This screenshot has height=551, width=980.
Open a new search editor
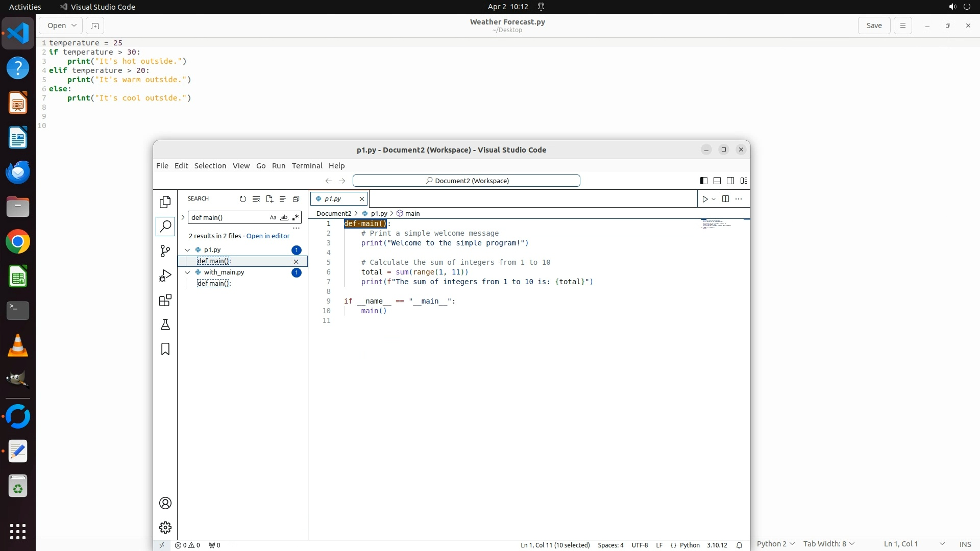pos(269,199)
